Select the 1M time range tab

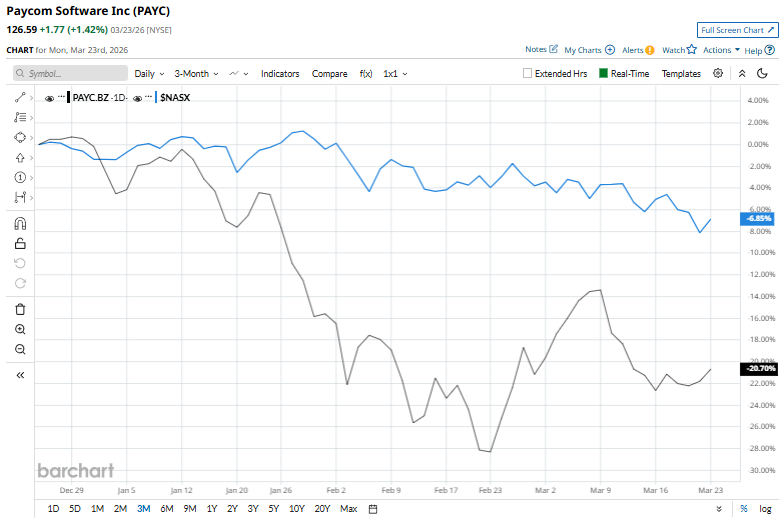pyautogui.click(x=98, y=509)
